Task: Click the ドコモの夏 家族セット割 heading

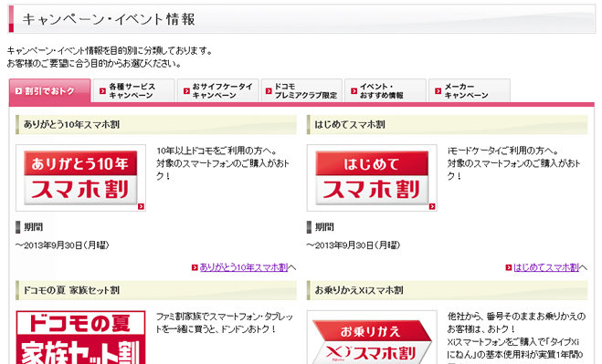Action: pyautogui.click(x=156, y=290)
